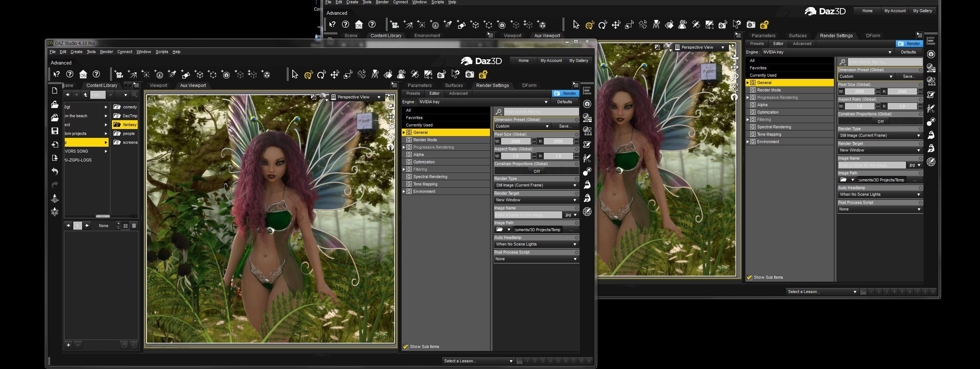This screenshot has width=980, height=369.
Task: Click the Save scene icon in left sidebar
Action: click(55, 131)
